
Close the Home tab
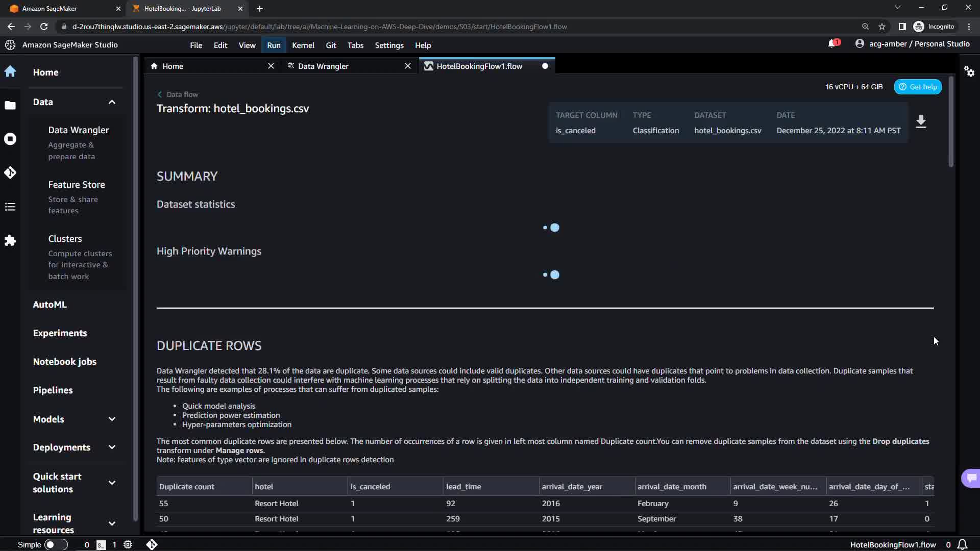coord(271,66)
